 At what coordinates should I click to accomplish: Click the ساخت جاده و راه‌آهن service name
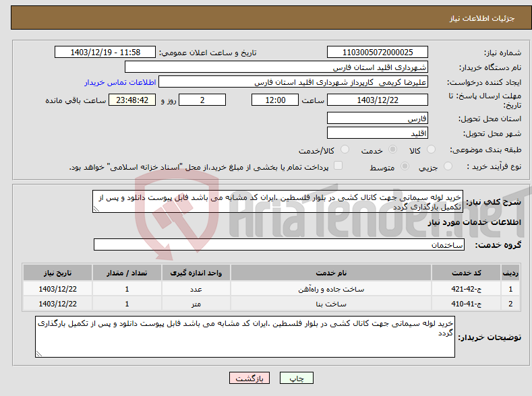[331, 289]
